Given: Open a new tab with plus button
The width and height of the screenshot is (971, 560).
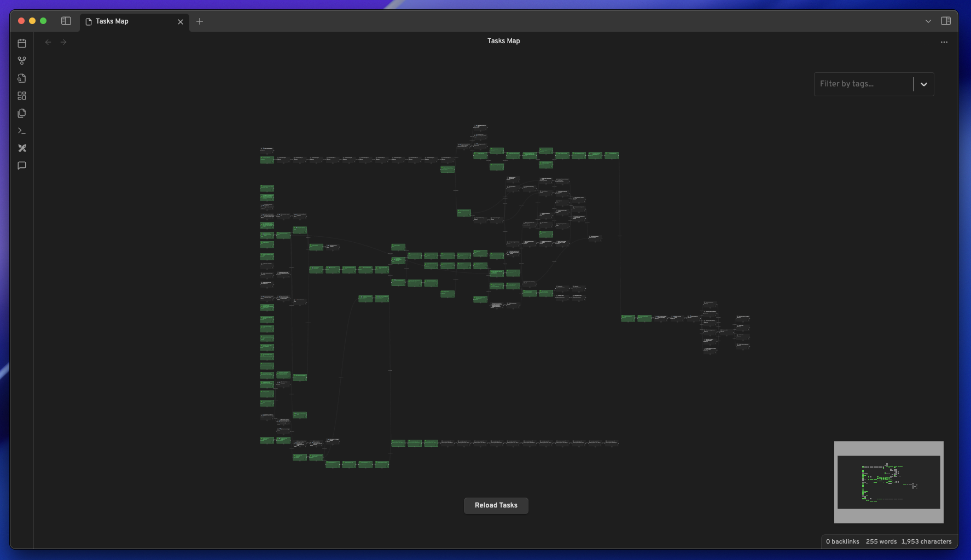Looking at the screenshot, I should coord(200,21).
